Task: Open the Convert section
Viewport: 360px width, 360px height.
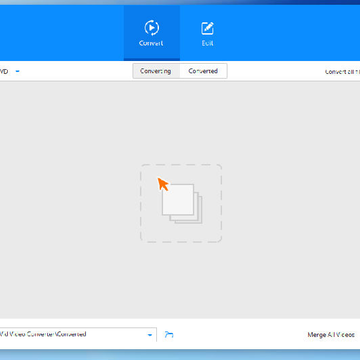Action: [152, 33]
